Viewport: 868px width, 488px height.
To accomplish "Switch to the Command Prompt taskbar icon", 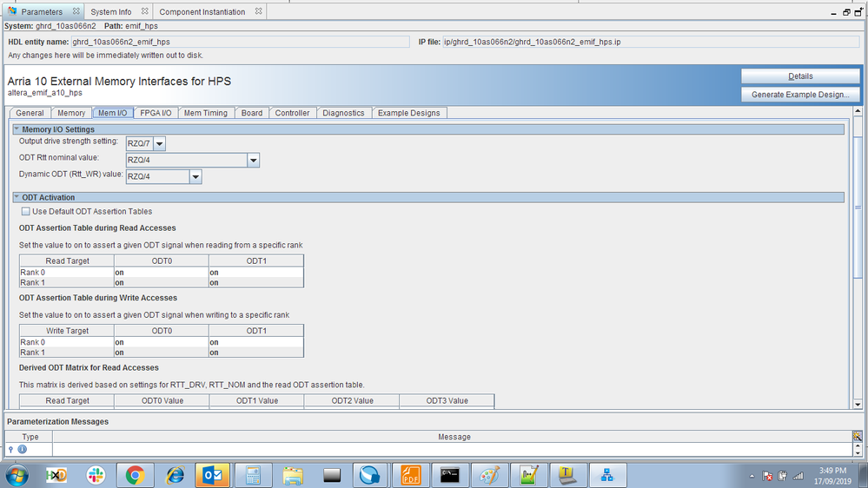I will click(450, 475).
